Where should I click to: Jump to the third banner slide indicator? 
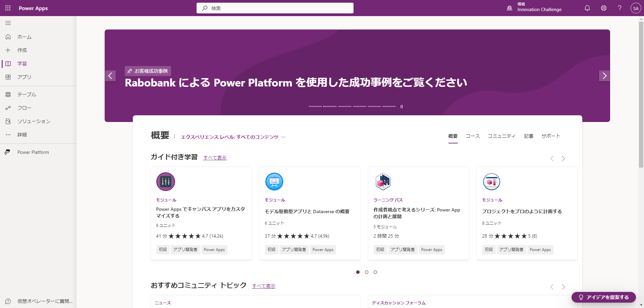pos(345,107)
